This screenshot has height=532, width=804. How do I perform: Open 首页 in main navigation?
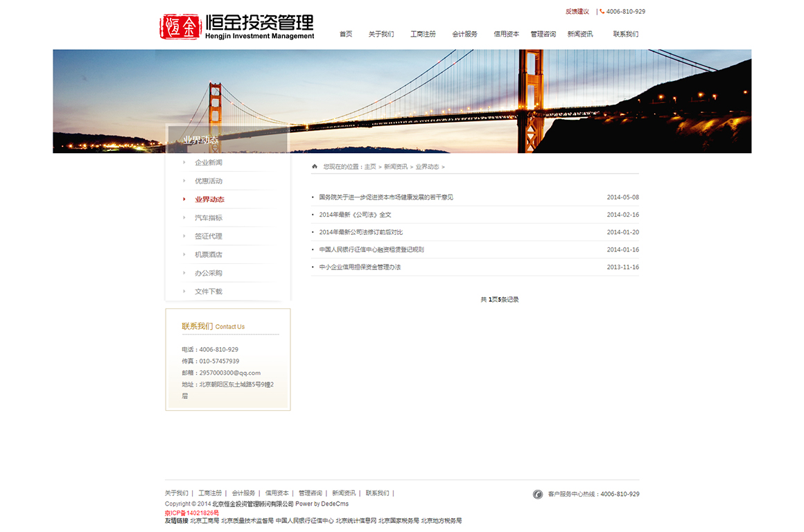pos(346,34)
